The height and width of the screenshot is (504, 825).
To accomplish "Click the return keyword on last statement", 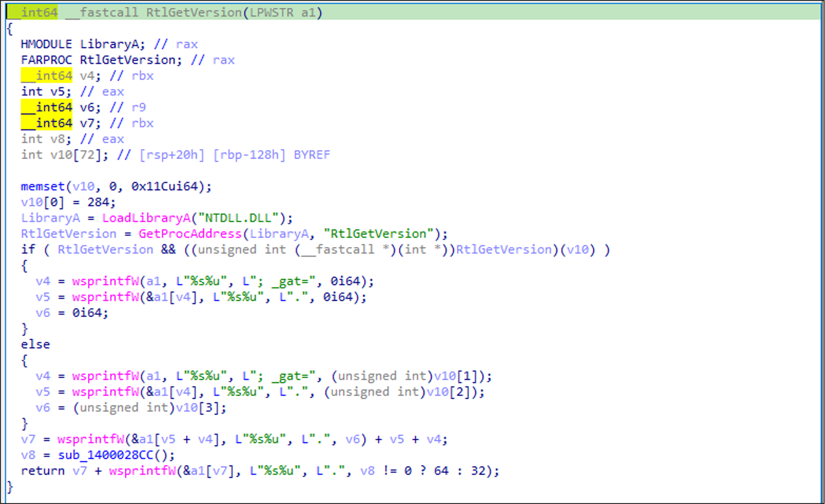I will (43, 471).
